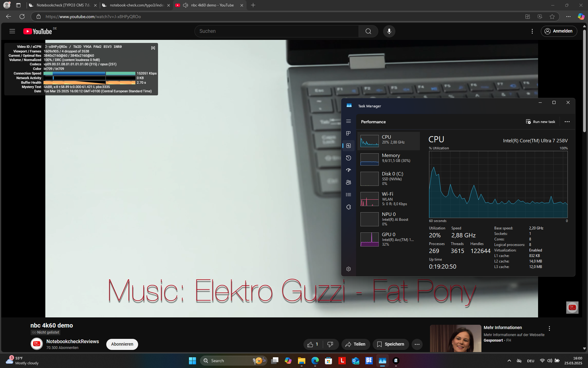This screenshot has width=588, height=368.
Task: Dislike the nbc 4k60 demo video
Action: click(330, 344)
